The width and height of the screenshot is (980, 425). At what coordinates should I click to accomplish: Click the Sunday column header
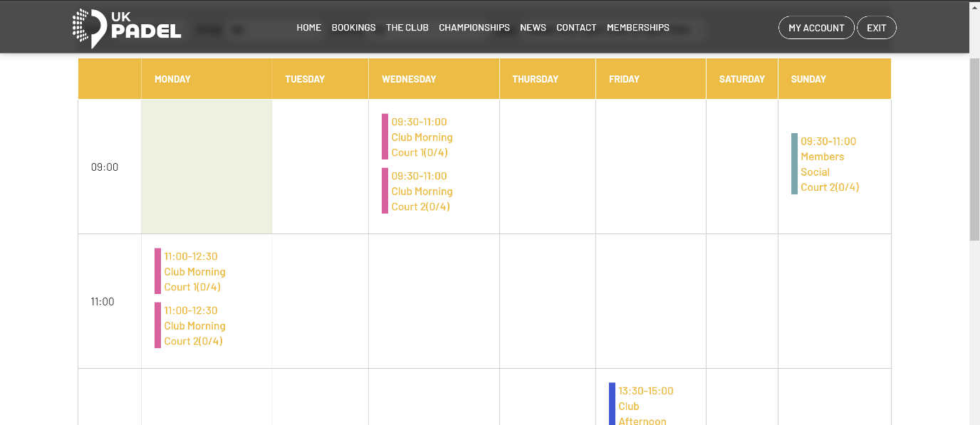[808, 79]
